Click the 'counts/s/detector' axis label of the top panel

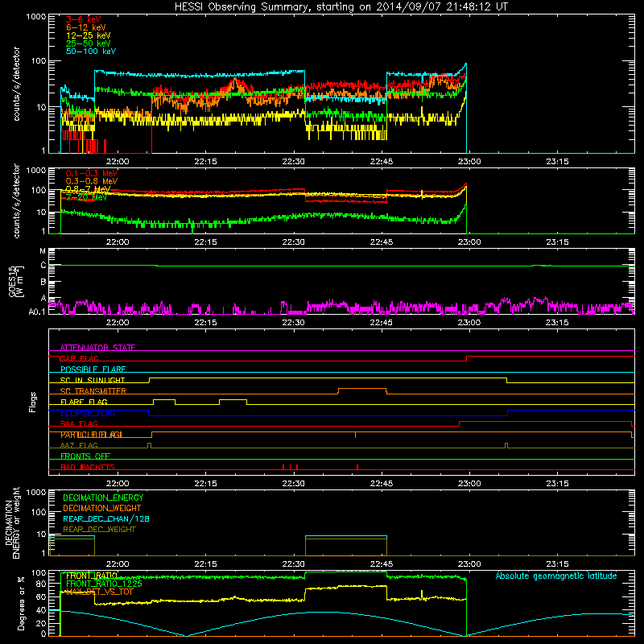point(16,84)
